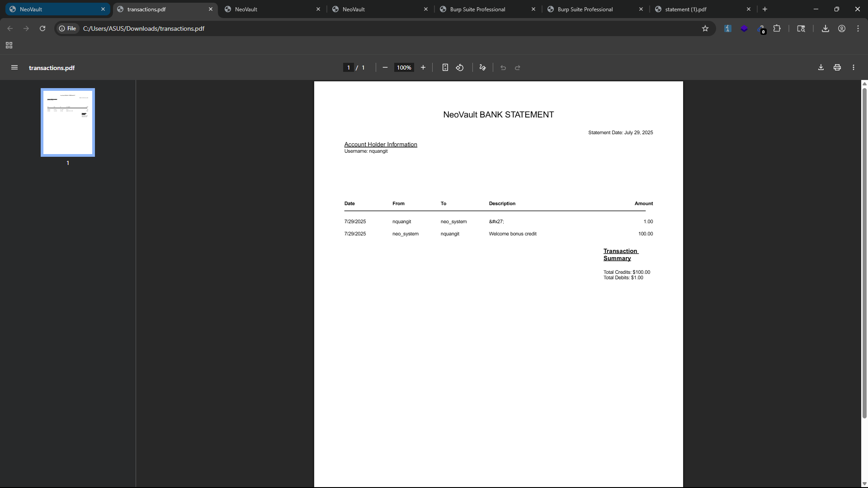The image size is (868, 488).
Task: Open PDF viewer more actions menu
Action: [854, 68]
